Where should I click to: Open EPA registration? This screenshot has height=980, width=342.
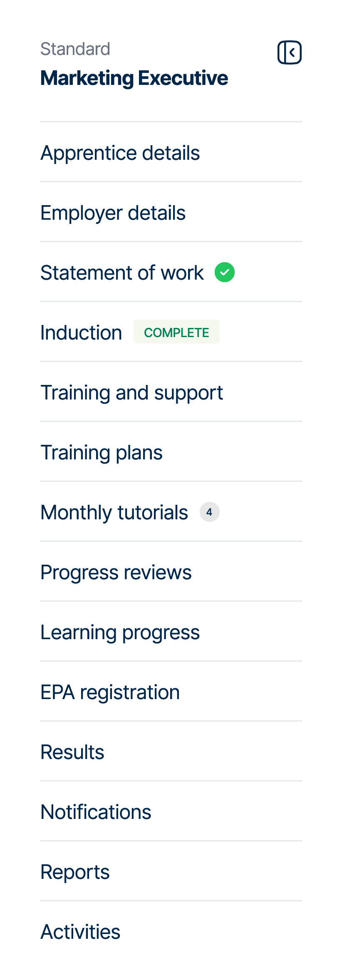click(x=110, y=692)
